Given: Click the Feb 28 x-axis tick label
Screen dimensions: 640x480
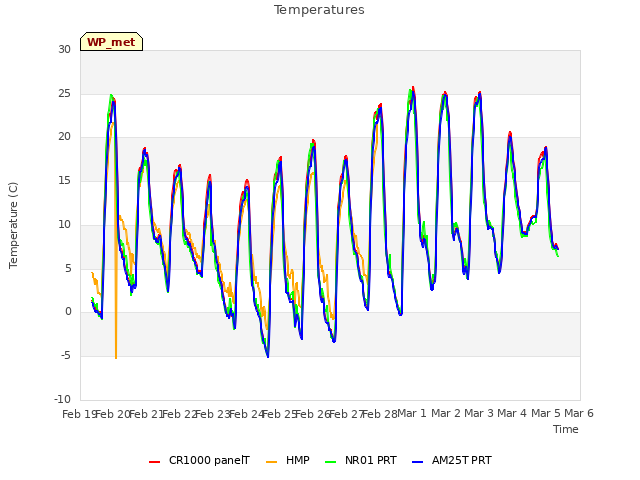Looking at the screenshot, I should (x=380, y=414).
